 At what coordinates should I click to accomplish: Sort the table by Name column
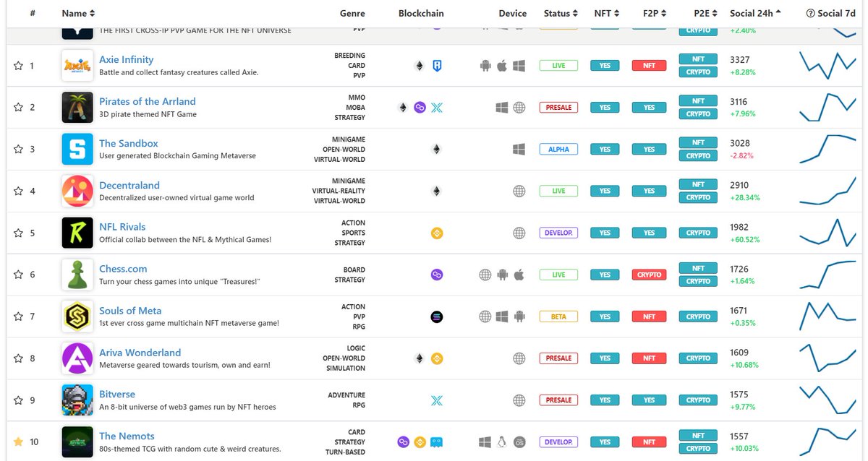click(78, 13)
